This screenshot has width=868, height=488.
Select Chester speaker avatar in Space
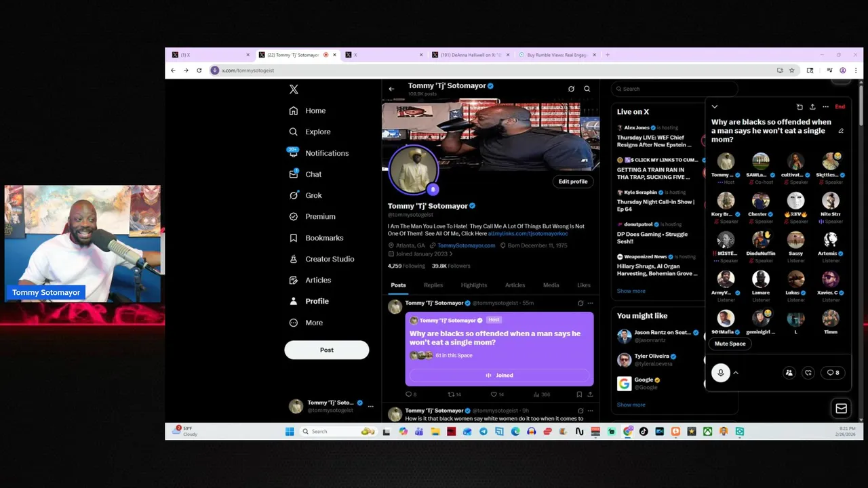point(761,201)
